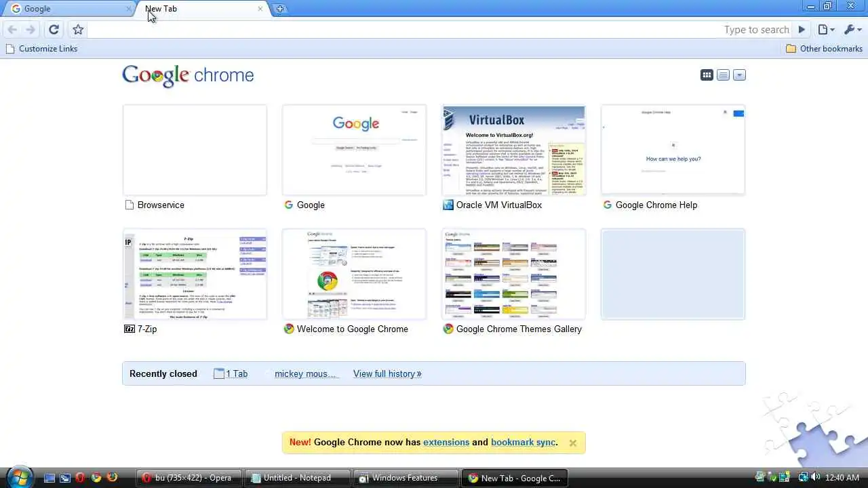Switch to Windows Features in taskbar
The image size is (868, 488).
coord(406,478)
